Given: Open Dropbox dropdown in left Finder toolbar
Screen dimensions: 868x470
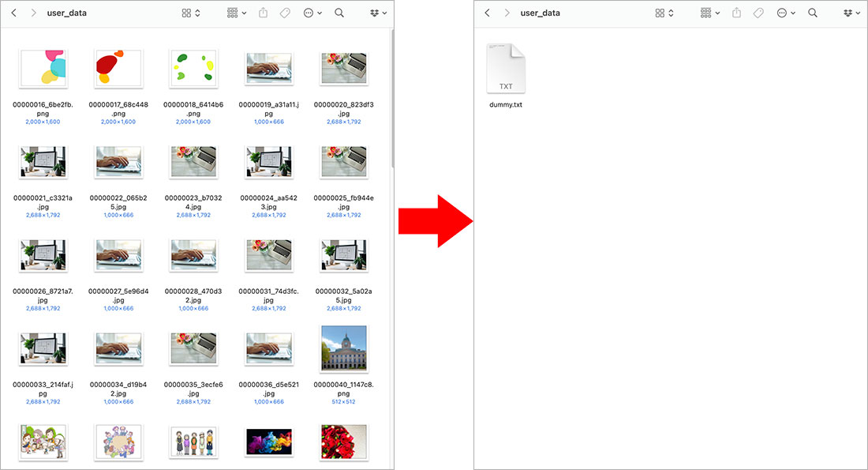Looking at the screenshot, I should (378, 13).
